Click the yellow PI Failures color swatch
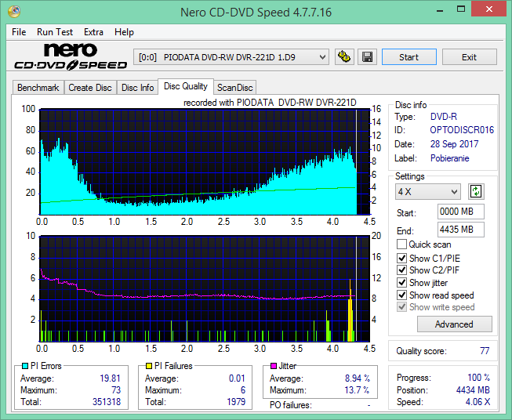This screenshot has width=512, height=420. click(148, 366)
